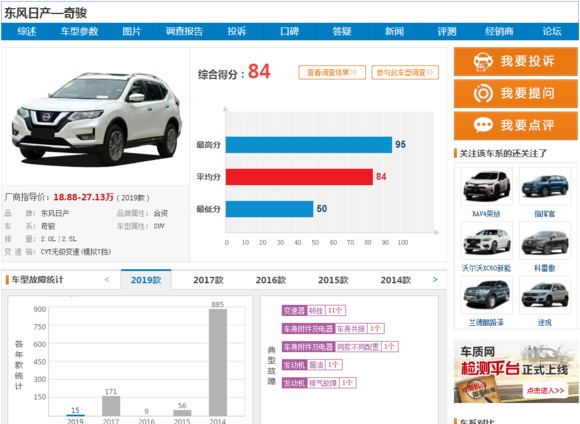
Task: Open the 调查报告 tab
Action: 184,31
